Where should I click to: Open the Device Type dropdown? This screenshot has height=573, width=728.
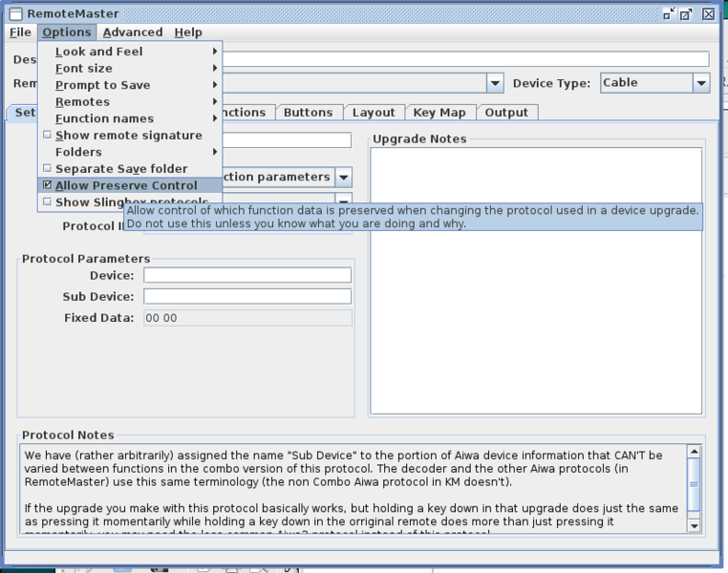[x=701, y=83]
